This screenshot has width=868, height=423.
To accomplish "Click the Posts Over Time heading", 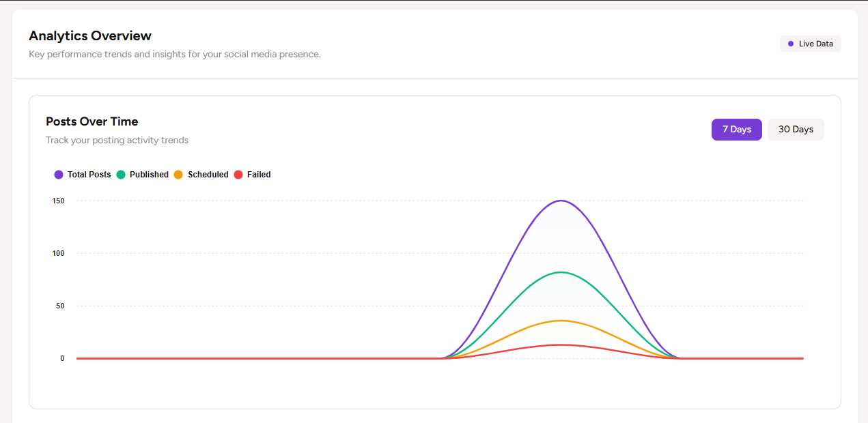I will (92, 121).
